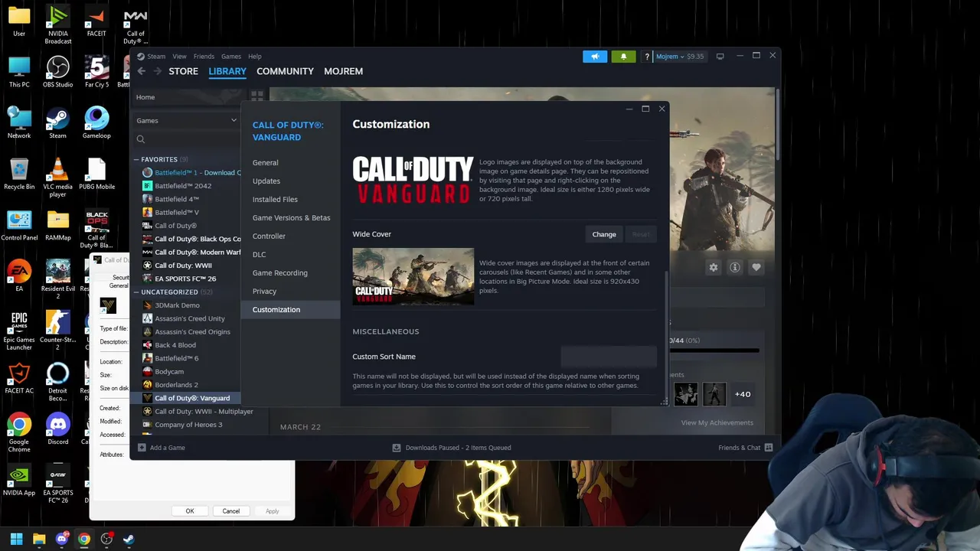The width and height of the screenshot is (980, 551).
Task: Open the MOJREM profile tab
Action: tap(343, 71)
